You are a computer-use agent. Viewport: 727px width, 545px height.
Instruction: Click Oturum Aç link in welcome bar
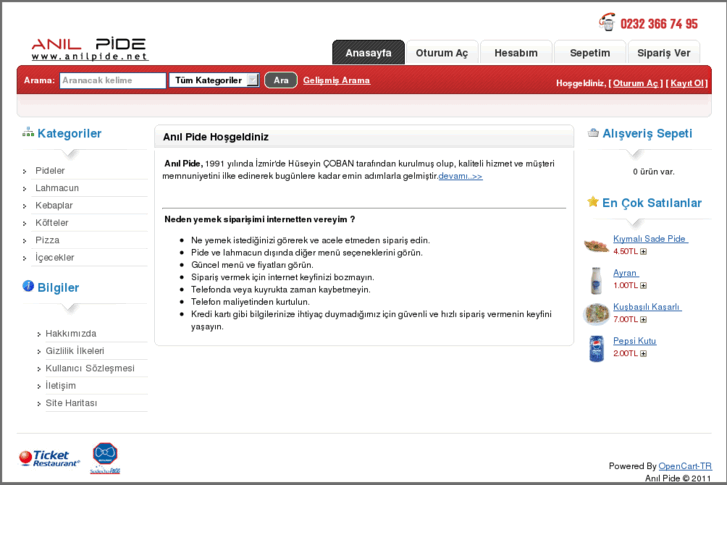[635, 83]
